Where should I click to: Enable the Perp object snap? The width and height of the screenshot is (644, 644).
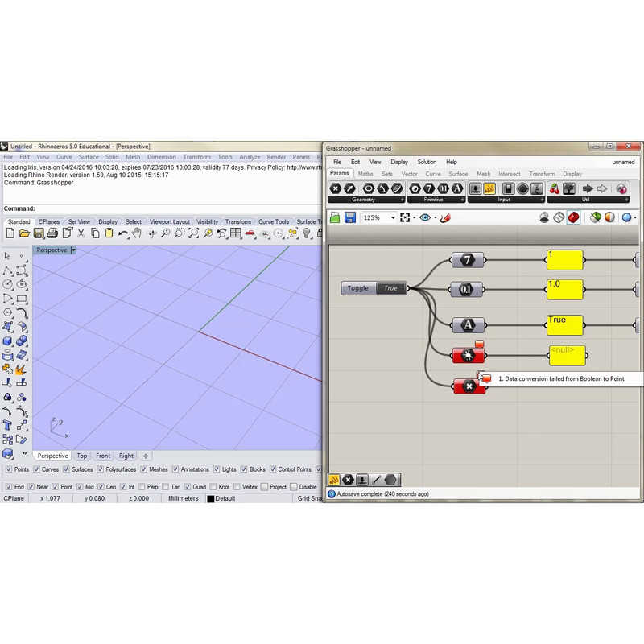(x=142, y=487)
